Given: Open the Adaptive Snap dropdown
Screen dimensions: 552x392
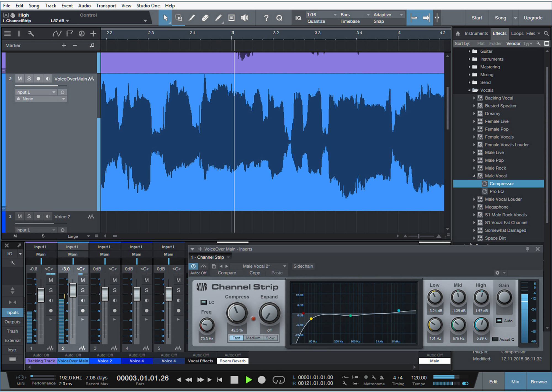Looking at the screenshot, I should tap(388, 15).
